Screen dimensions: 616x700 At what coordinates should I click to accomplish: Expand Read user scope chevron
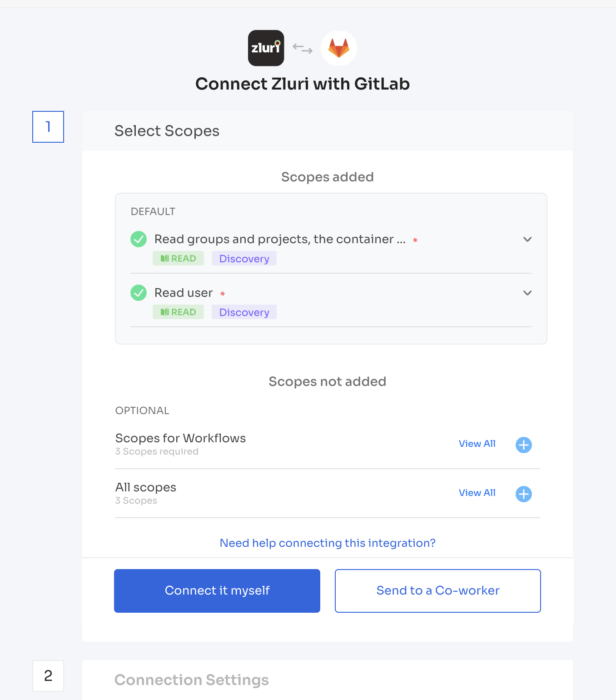527,293
